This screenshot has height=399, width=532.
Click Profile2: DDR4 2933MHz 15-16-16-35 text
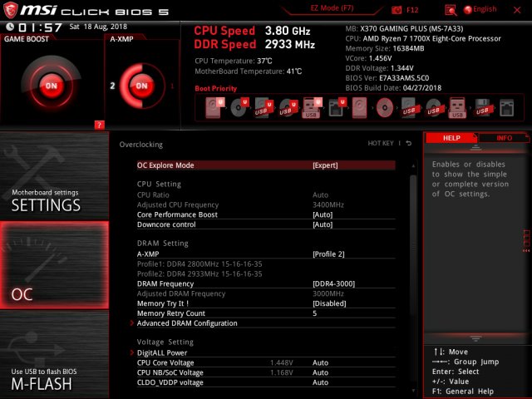coord(199,274)
